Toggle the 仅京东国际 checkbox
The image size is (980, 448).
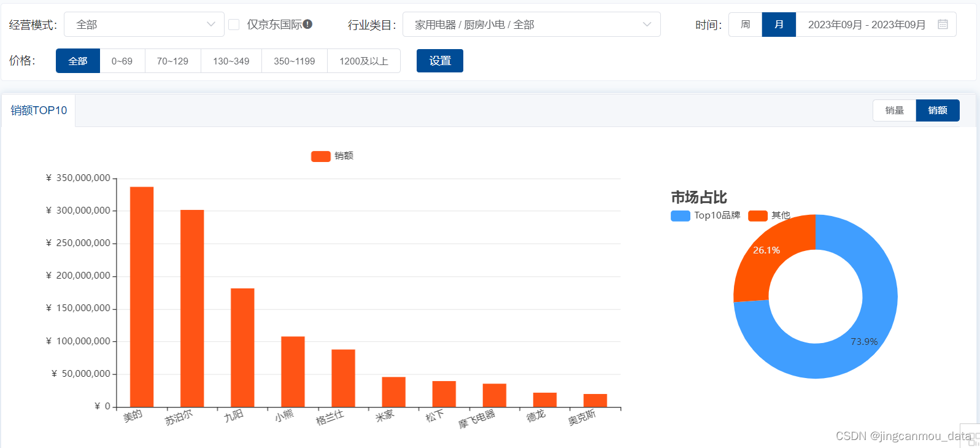coord(234,25)
